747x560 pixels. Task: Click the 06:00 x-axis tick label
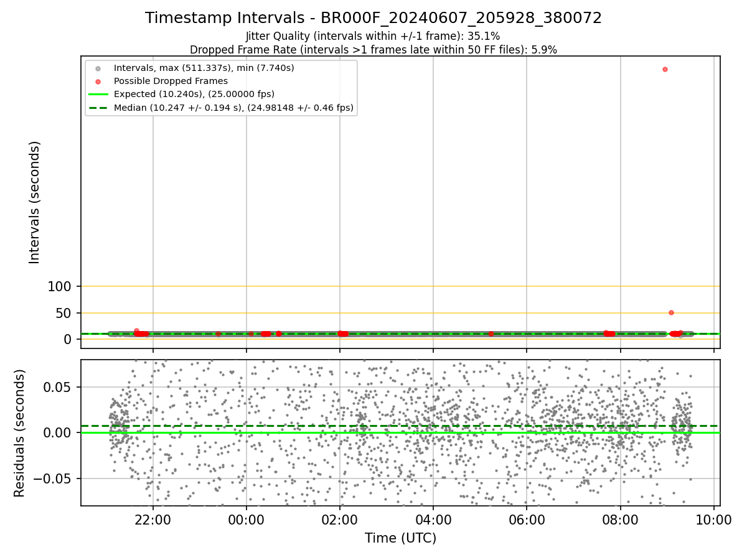point(527,520)
